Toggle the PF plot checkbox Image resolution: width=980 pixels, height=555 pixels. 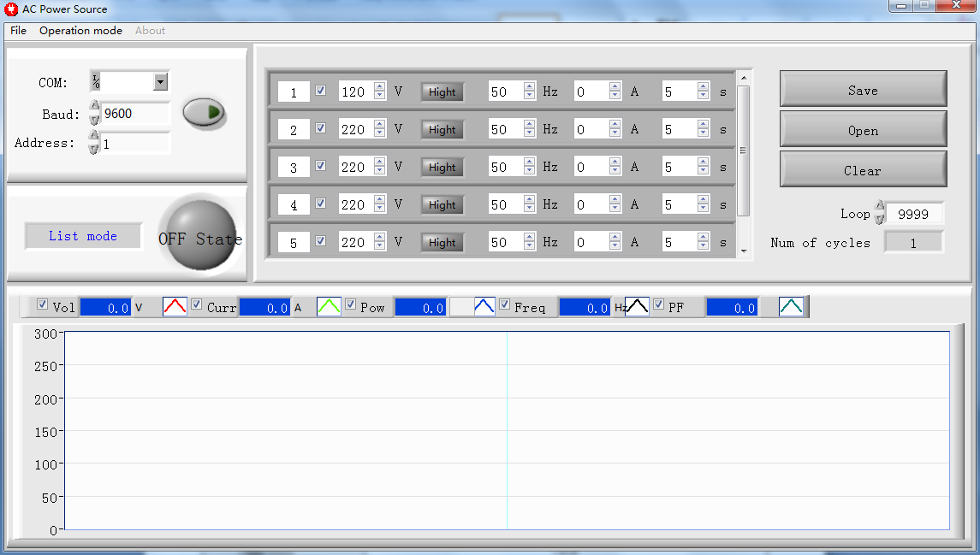[x=659, y=305]
